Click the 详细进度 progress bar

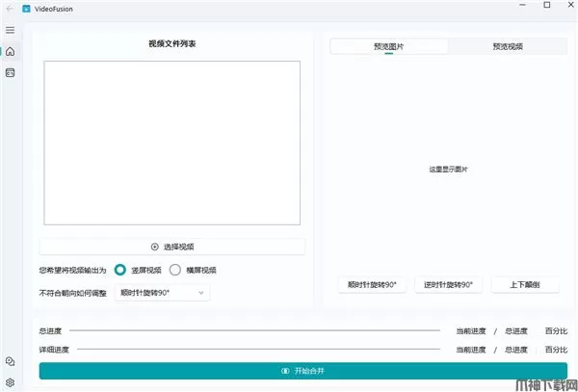253,349
